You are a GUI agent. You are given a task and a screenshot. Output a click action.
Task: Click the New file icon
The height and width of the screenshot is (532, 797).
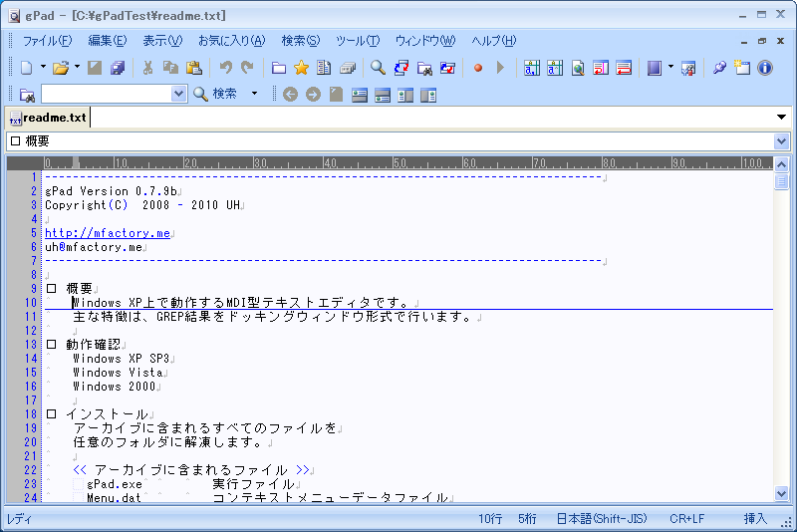(x=27, y=68)
